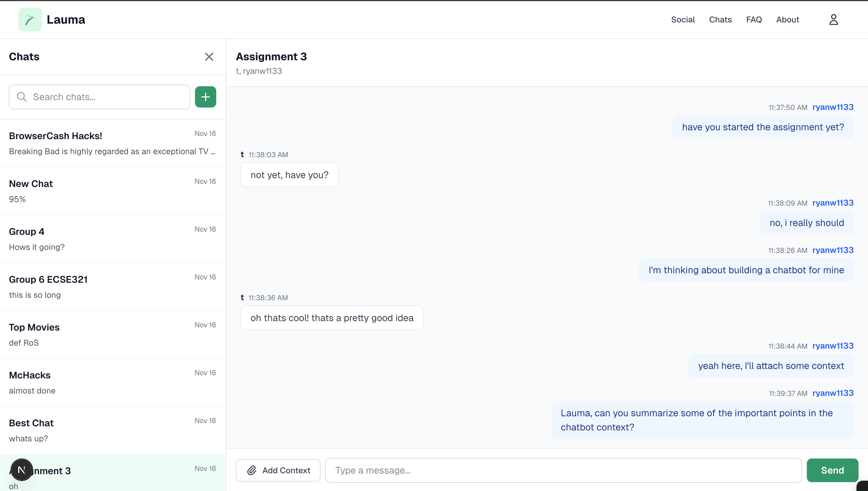Click the green new chat plus button
The width and height of the screenshot is (868, 491).
[x=205, y=97]
